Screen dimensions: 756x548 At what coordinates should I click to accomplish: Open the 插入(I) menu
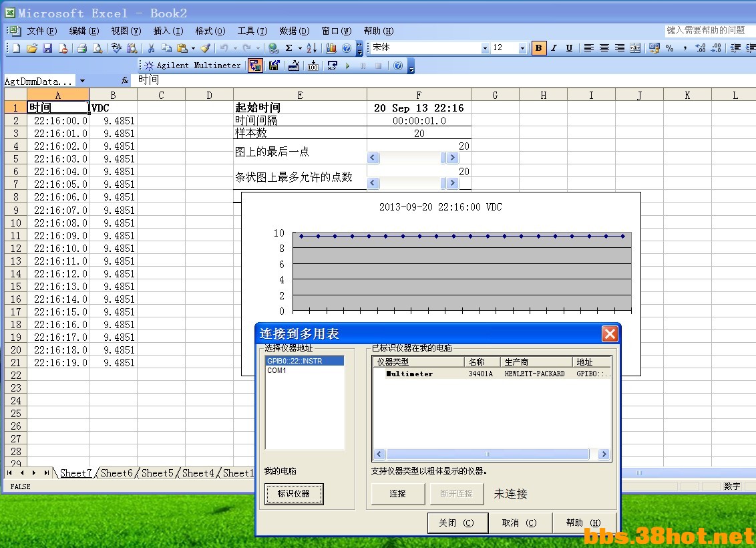(x=168, y=31)
